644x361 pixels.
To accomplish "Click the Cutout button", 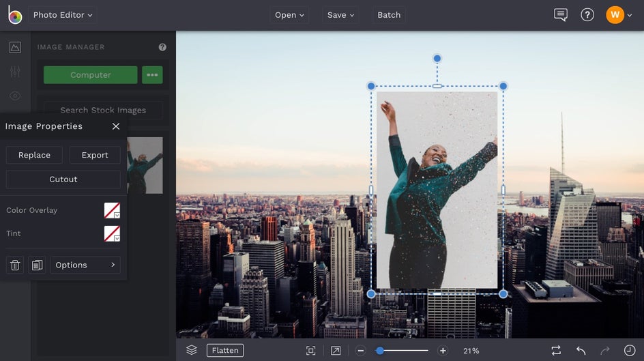I will tap(63, 179).
